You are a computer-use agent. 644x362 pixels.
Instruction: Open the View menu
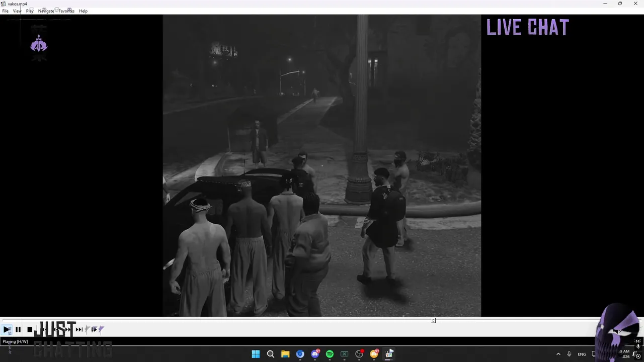coord(17,11)
